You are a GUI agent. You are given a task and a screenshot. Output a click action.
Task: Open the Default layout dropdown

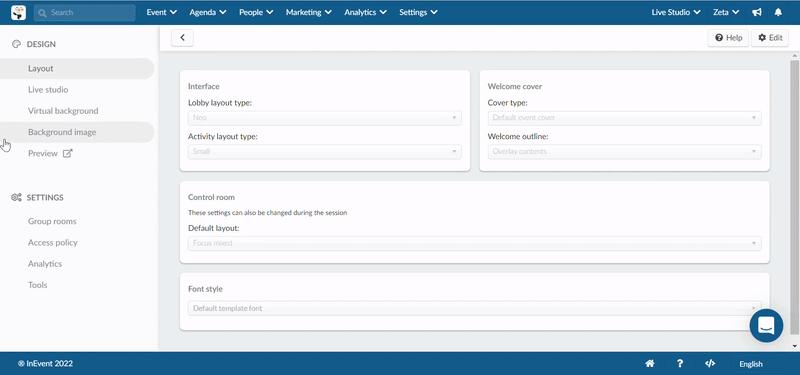coord(474,243)
